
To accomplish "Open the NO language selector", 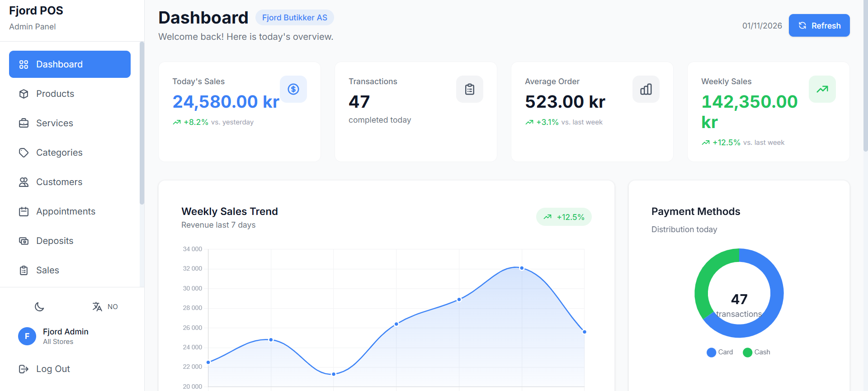I will (105, 307).
